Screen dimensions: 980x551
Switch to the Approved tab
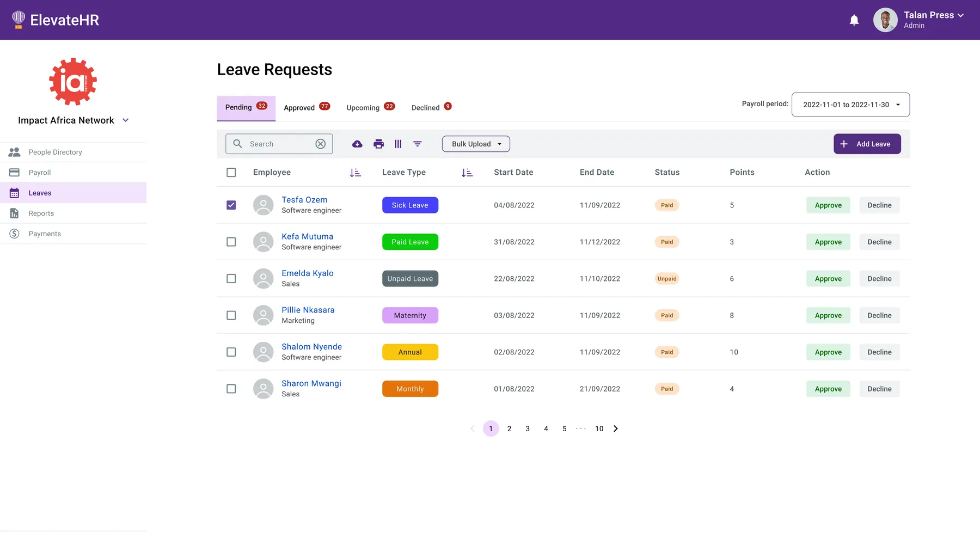[307, 108]
